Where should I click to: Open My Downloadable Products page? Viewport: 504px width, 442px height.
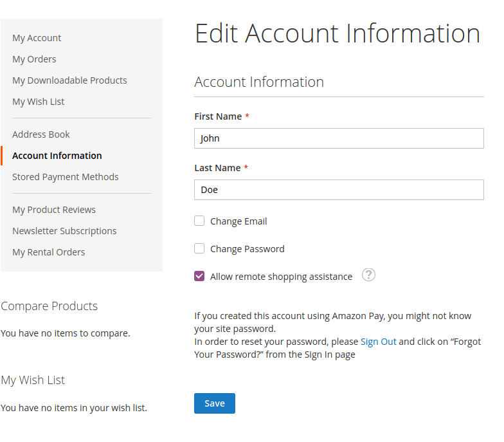coord(69,80)
